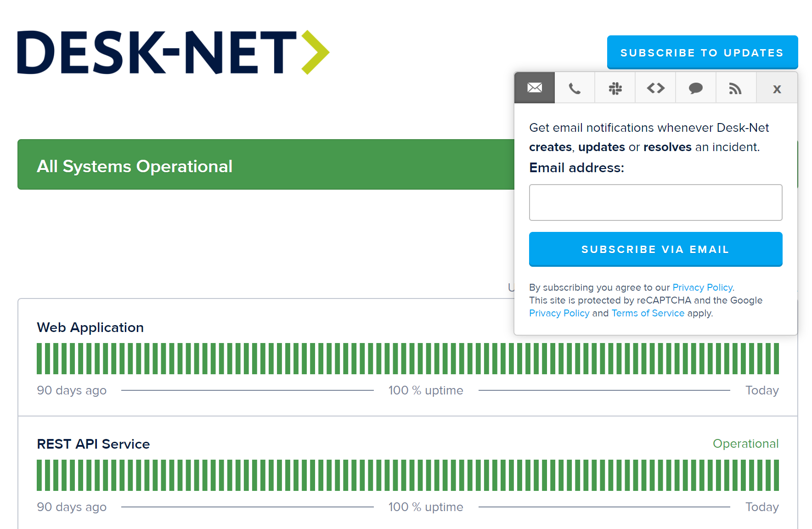812x529 pixels.
Task: Click the Desk-Net logo
Action: (174, 52)
